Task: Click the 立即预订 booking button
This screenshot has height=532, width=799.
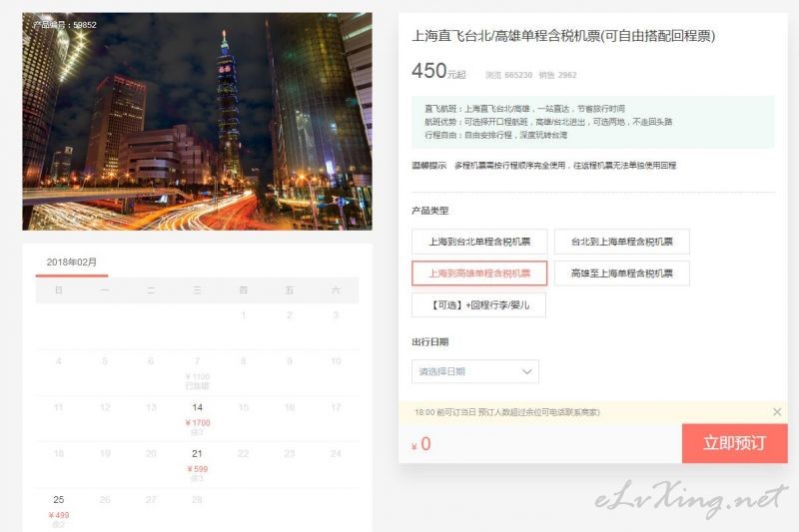Action: pos(735,443)
